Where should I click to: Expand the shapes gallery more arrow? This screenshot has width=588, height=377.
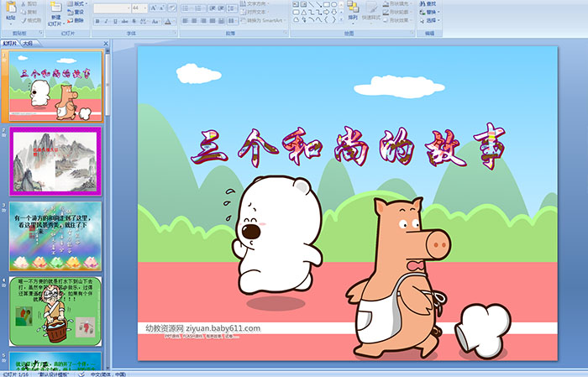click(341, 19)
